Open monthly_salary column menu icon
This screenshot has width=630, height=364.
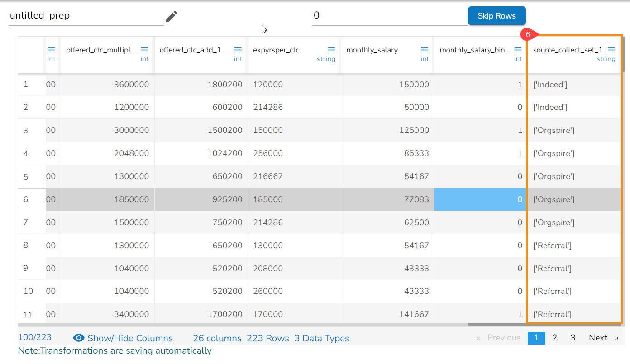pos(425,50)
